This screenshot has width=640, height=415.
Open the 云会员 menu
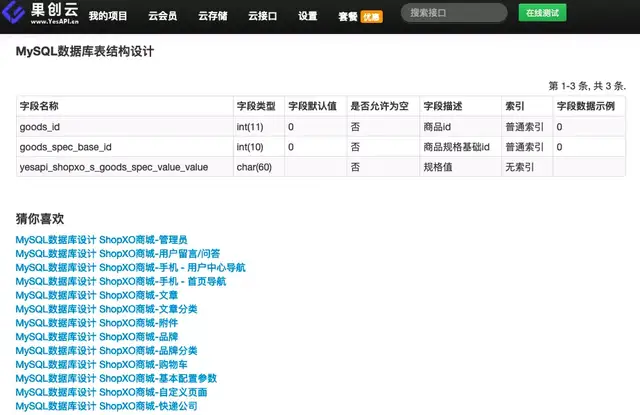[x=162, y=16]
